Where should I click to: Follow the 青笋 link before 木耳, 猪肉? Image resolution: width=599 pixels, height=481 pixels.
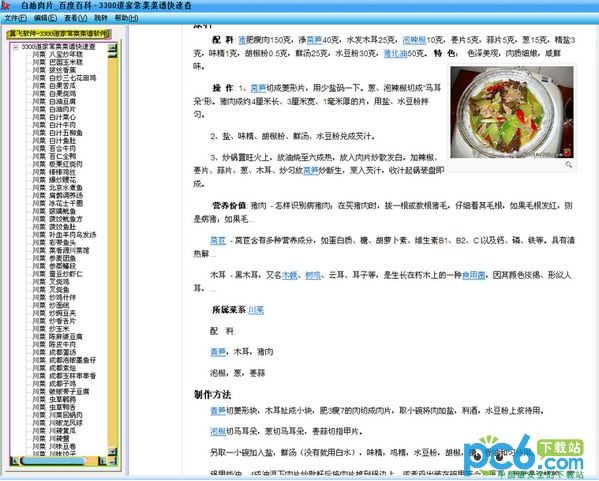point(218,352)
